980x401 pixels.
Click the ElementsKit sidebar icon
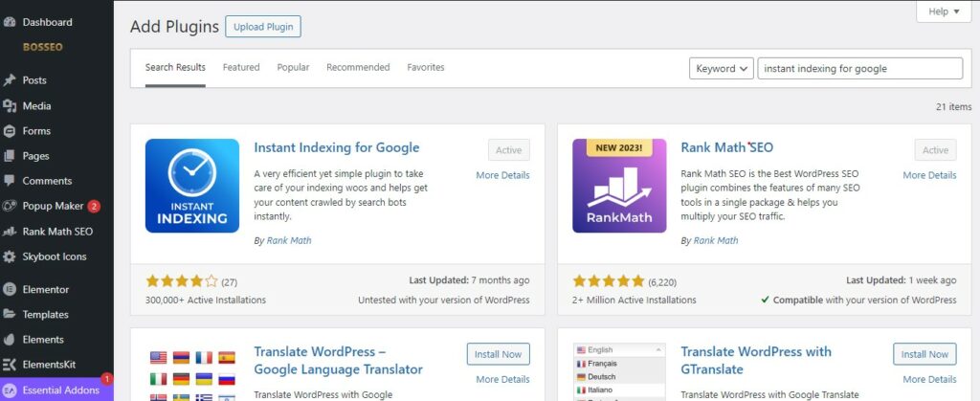[x=9, y=364]
